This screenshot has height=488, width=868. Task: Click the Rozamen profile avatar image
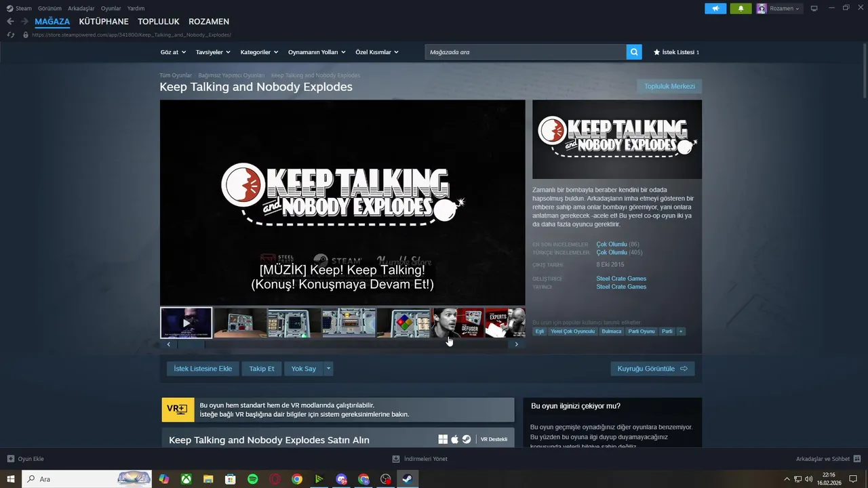tap(762, 9)
